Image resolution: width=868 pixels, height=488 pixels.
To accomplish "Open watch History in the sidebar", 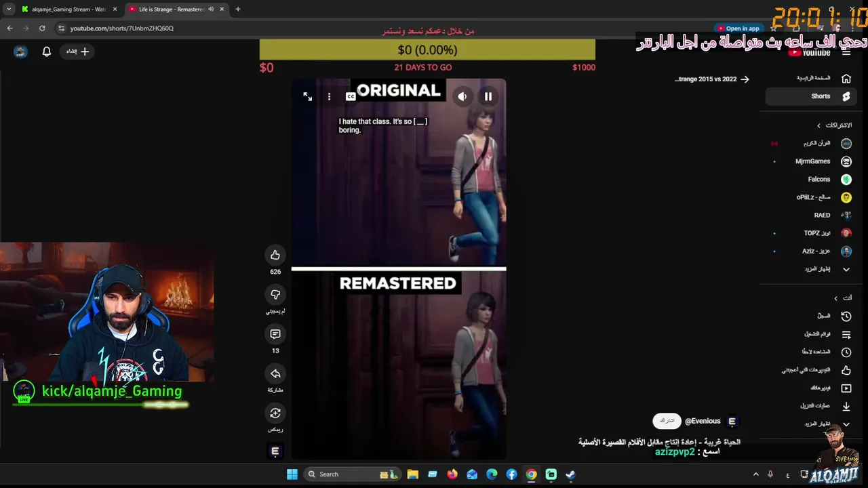I will point(812,316).
